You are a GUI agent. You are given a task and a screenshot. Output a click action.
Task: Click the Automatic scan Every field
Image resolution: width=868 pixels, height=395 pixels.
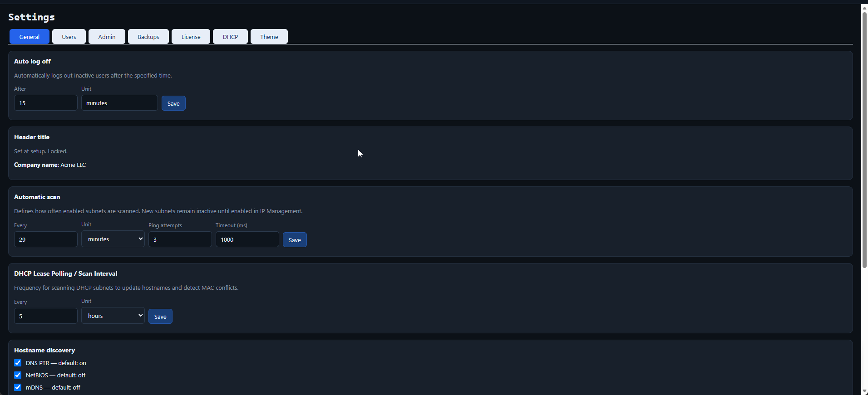pos(46,239)
